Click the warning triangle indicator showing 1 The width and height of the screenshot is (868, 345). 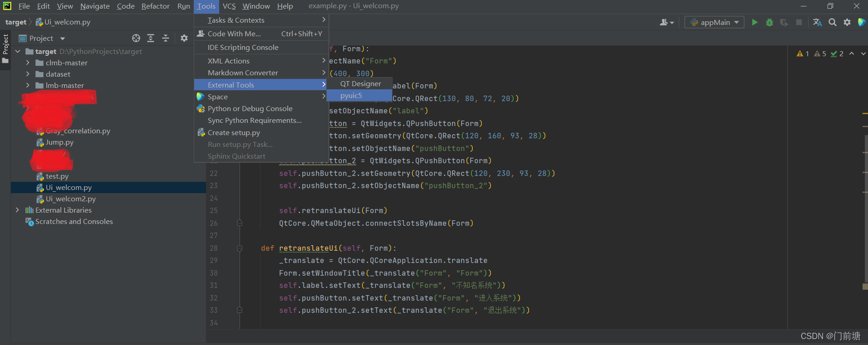click(x=803, y=53)
